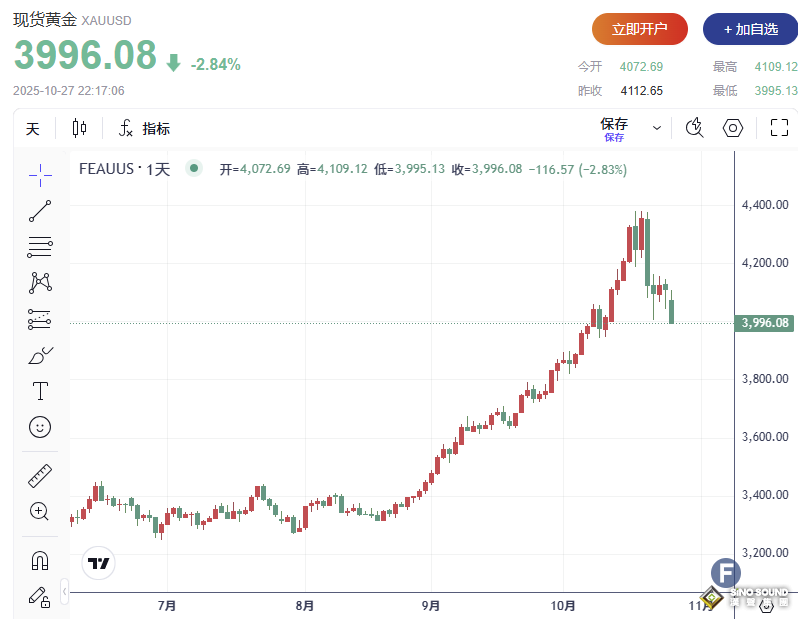Activate the zoom in tool
Image resolution: width=798 pixels, height=619 pixels.
point(40,511)
